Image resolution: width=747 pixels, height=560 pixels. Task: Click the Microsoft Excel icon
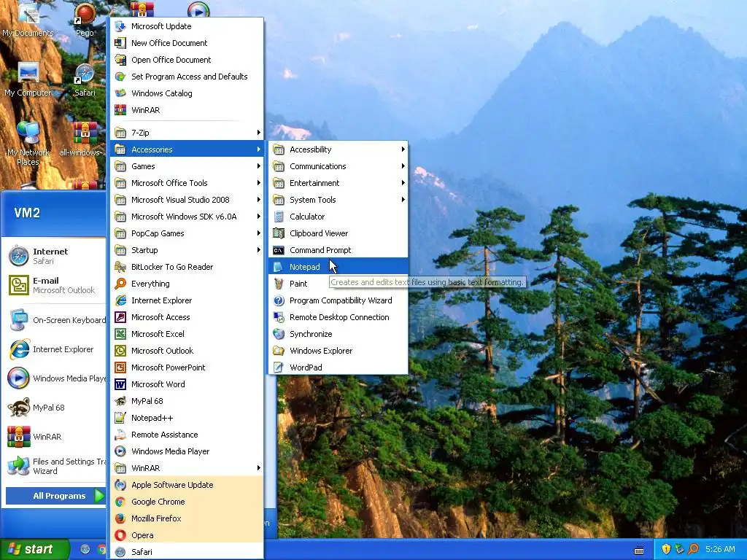[120, 334]
